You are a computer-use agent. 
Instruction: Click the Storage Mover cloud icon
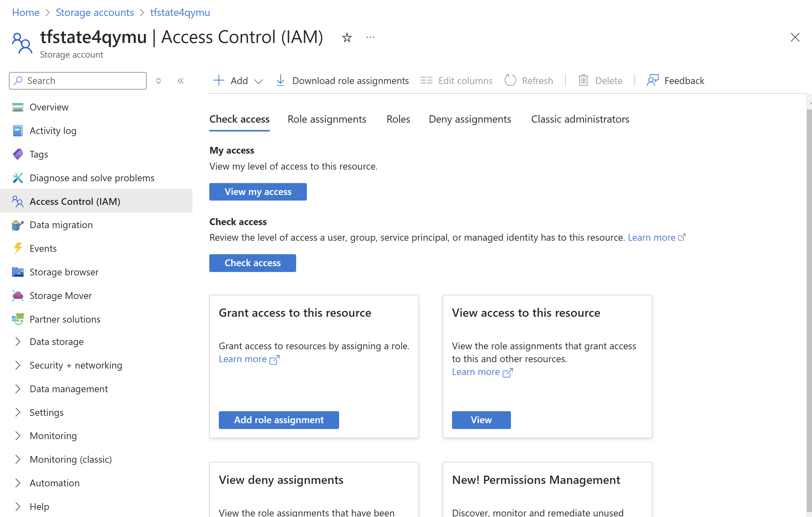[17, 296]
